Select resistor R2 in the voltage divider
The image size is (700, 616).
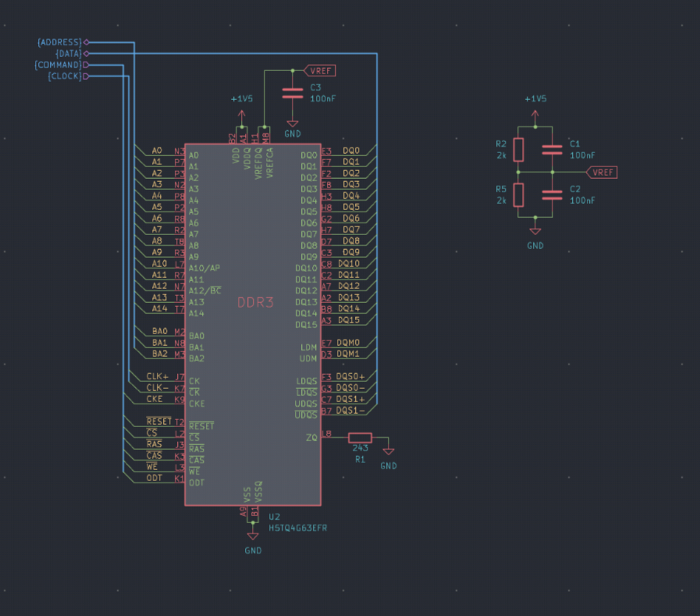[518, 149]
